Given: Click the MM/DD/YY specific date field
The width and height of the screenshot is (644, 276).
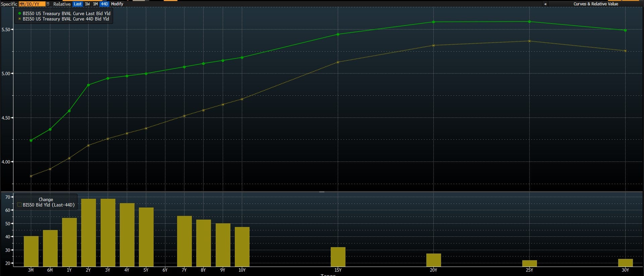Looking at the screenshot, I should 32,4.
